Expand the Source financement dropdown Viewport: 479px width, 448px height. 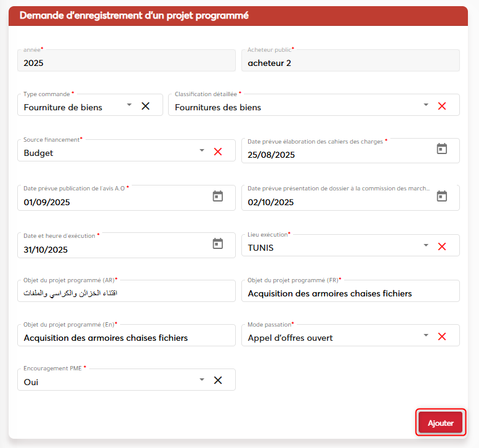click(202, 151)
